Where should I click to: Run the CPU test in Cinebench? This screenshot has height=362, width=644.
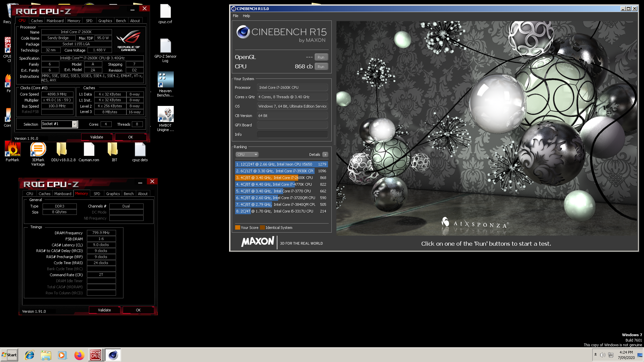[321, 67]
